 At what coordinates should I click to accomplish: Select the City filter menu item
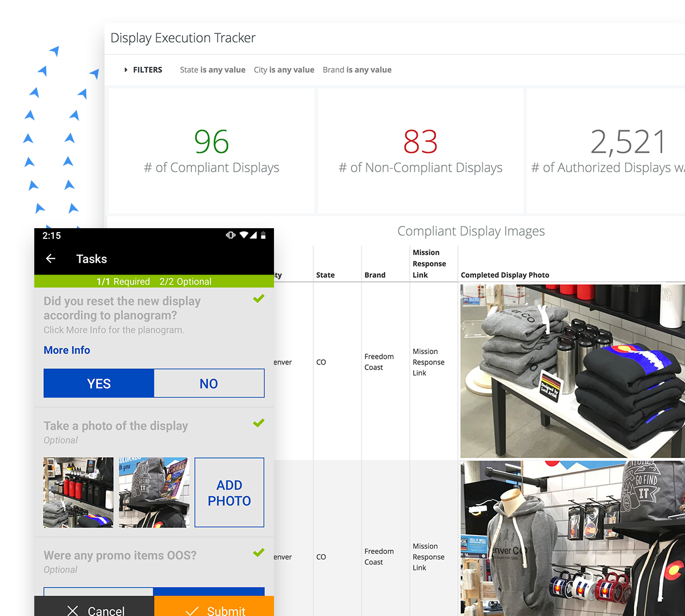click(284, 70)
